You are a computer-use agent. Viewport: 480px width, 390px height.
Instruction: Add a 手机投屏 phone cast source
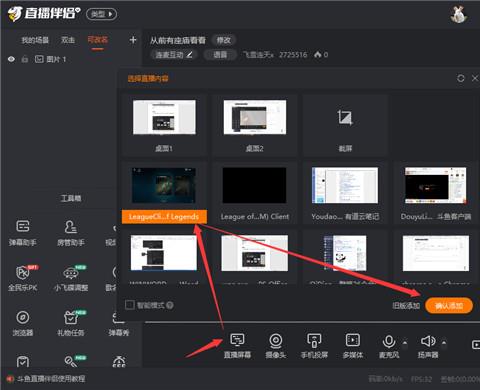click(314, 346)
